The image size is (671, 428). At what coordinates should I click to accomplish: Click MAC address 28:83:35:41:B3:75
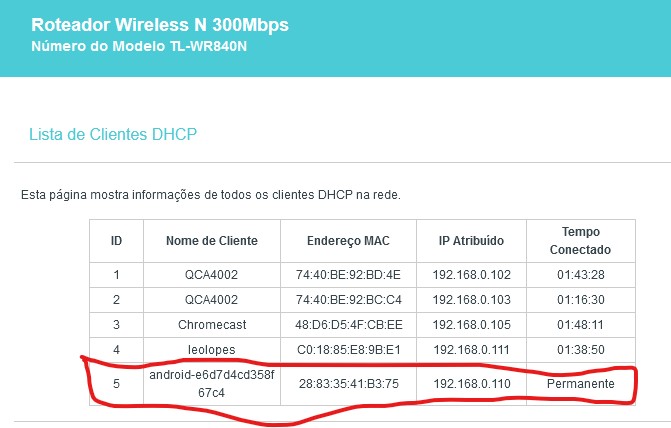[349, 383]
